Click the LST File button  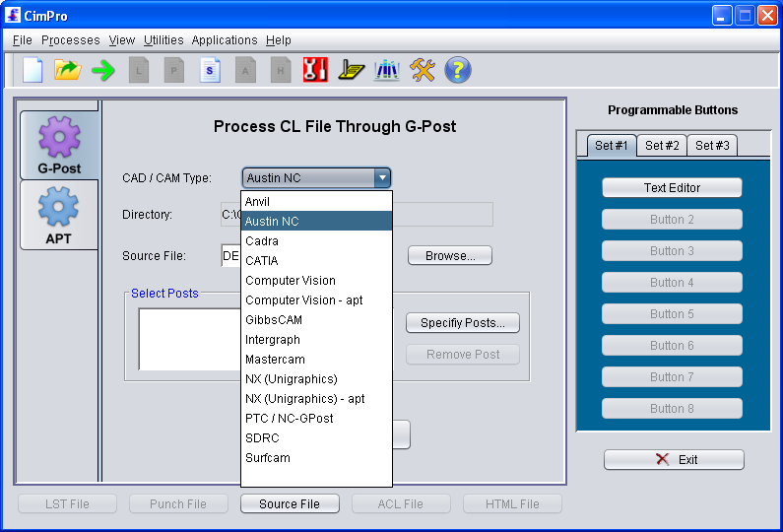67,504
